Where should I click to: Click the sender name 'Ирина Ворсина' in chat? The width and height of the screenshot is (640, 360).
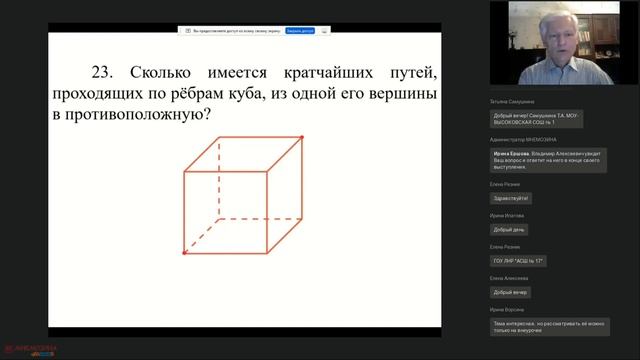tap(507, 310)
